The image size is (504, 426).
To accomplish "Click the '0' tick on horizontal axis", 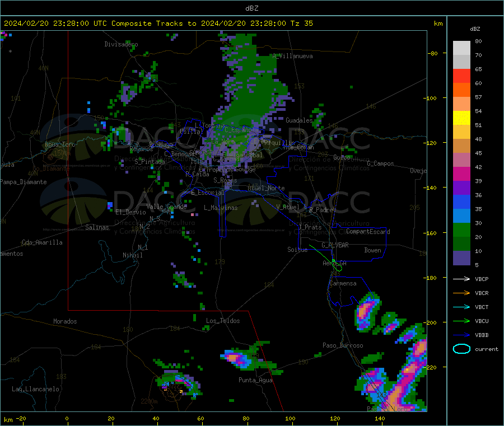I will coord(67,418).
